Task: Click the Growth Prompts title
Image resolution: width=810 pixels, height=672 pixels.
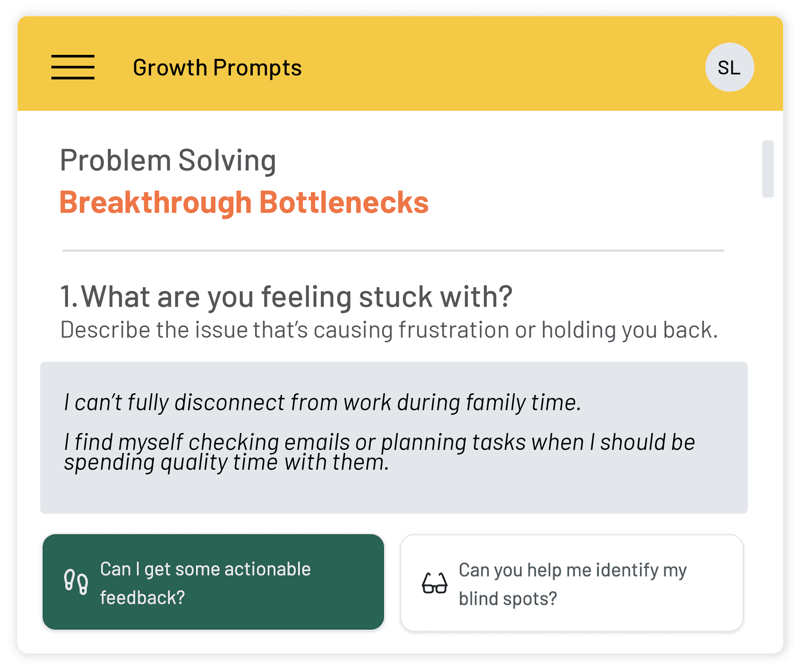Action: 217,68
